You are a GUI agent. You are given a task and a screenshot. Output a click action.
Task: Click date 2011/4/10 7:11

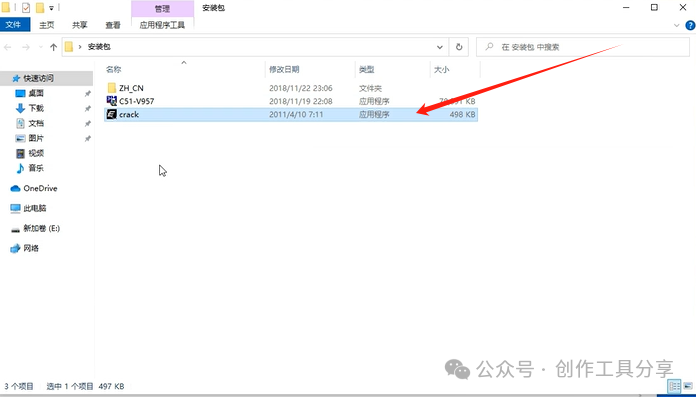coord(296,115)
